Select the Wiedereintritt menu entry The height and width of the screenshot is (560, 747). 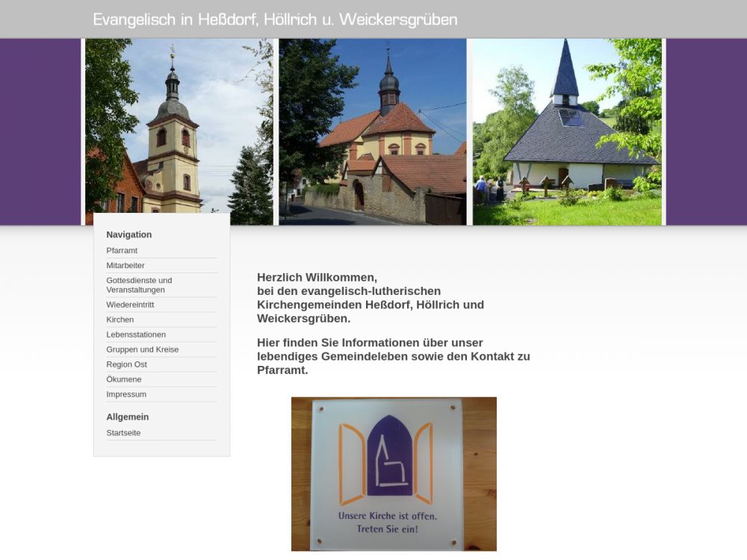(x=130, y=305)
